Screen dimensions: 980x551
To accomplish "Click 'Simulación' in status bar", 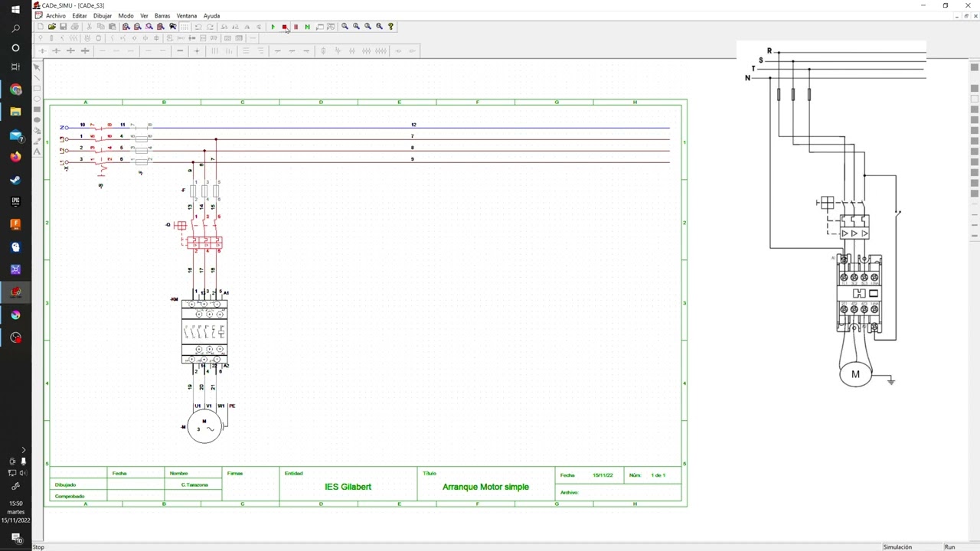I will [x=897, y=547].
